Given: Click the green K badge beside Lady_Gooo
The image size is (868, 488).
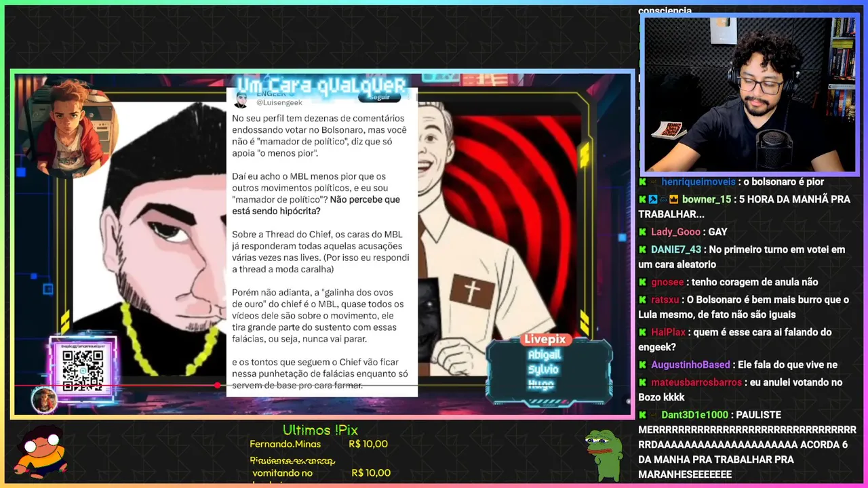Looking at the screenshot, I should click(x=642, y=232).
